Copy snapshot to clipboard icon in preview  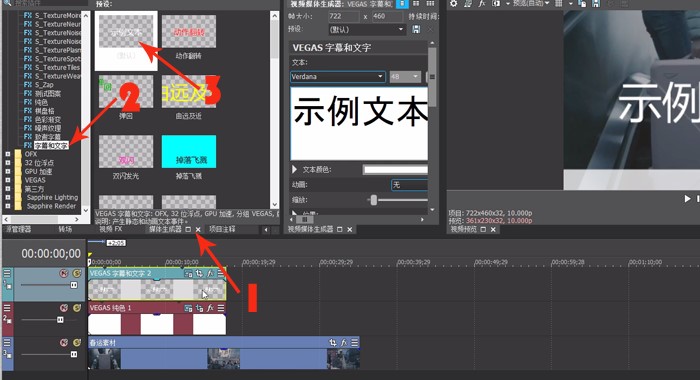tap(582, 3)
